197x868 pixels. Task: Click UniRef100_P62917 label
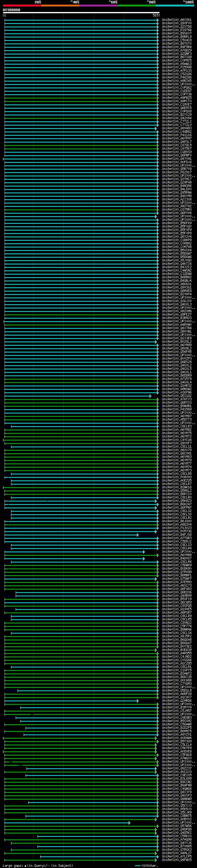tap(176, 172)
